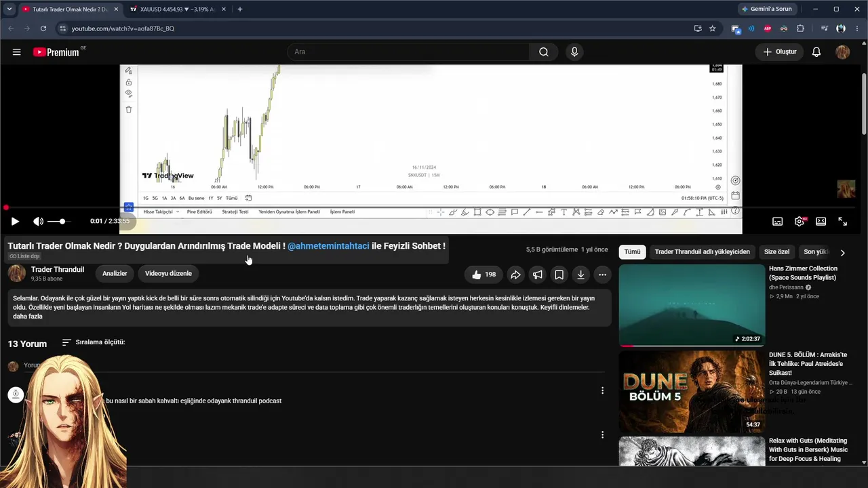Select the 'Size özel' chip

pos(776,252)
